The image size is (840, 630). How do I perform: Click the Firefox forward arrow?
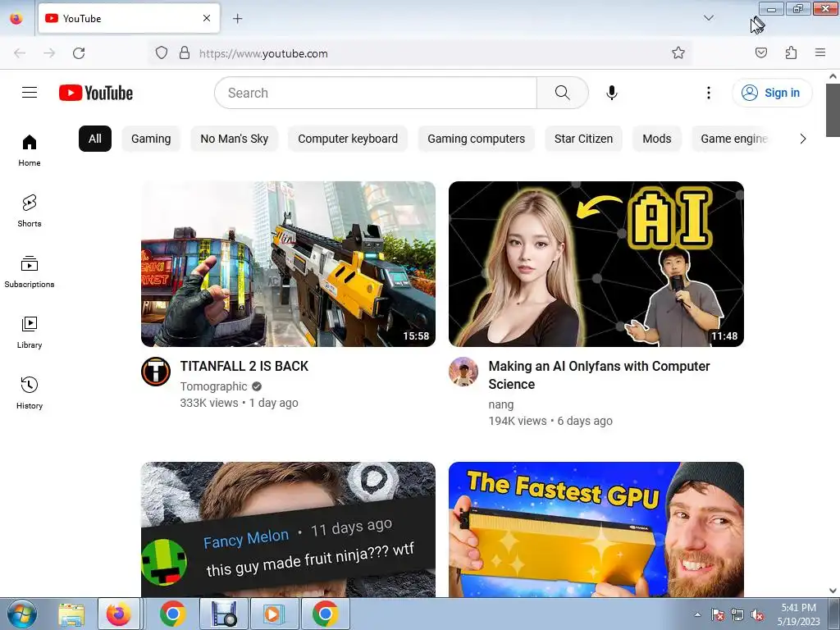click(49, 53)
